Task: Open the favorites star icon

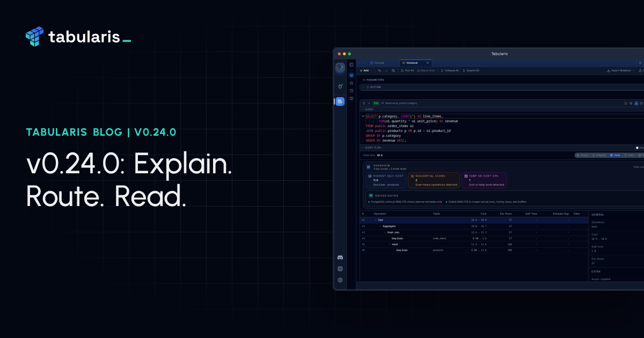Action: point(352,83)
